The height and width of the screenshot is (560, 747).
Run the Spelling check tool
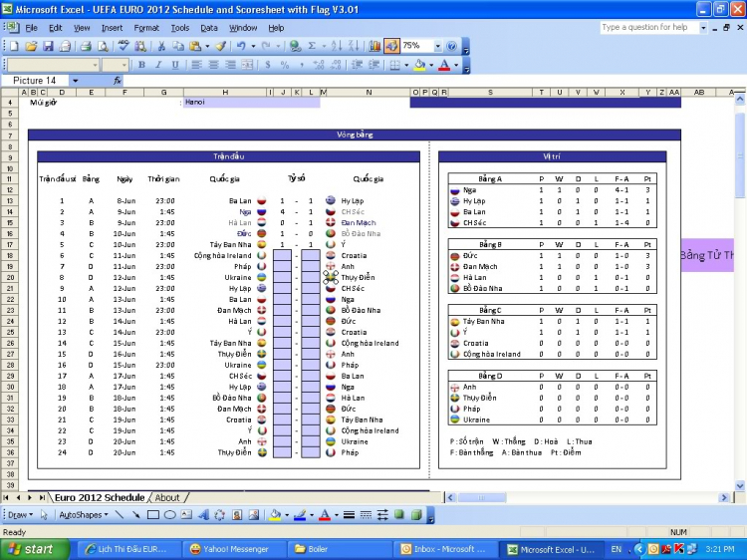(x=124, y=46)
